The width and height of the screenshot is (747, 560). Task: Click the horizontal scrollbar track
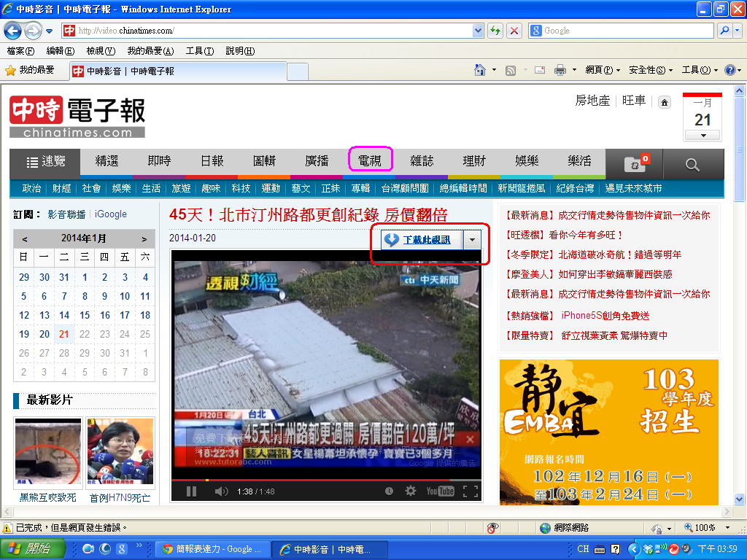pyautogui.click(x=367, y=512)
